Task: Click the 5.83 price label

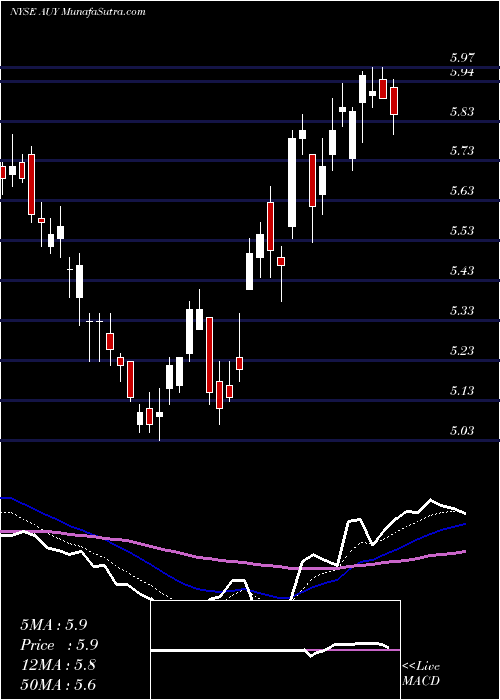Action: tap(462, 112)
